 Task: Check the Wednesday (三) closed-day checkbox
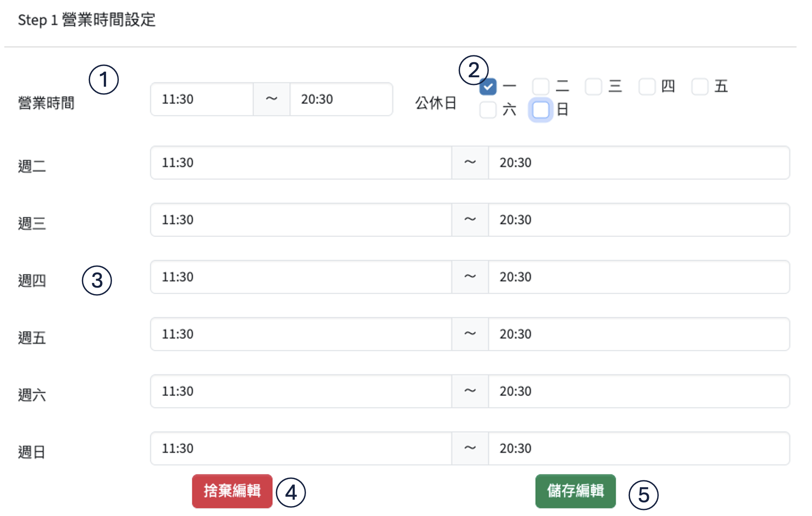pos(594,87)
